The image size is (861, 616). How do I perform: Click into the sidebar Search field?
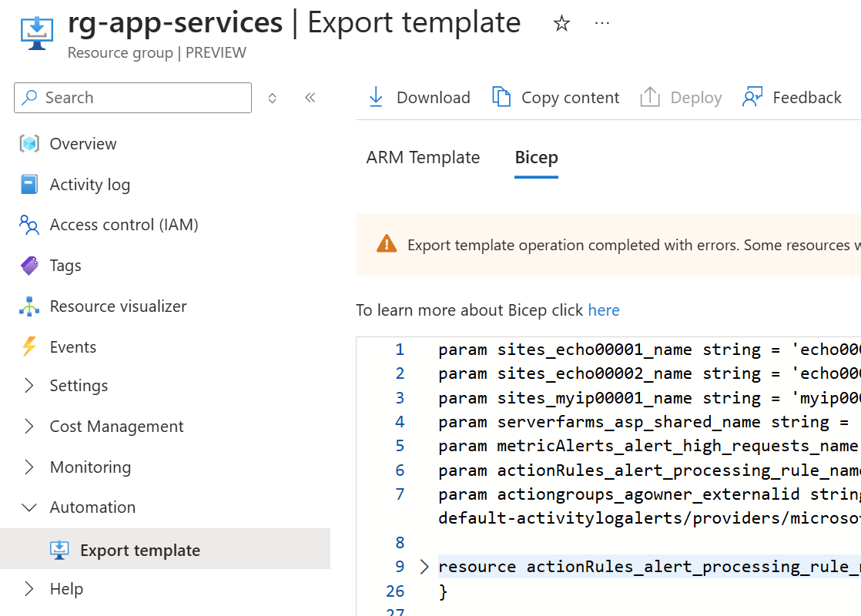[x=133, y=98]
